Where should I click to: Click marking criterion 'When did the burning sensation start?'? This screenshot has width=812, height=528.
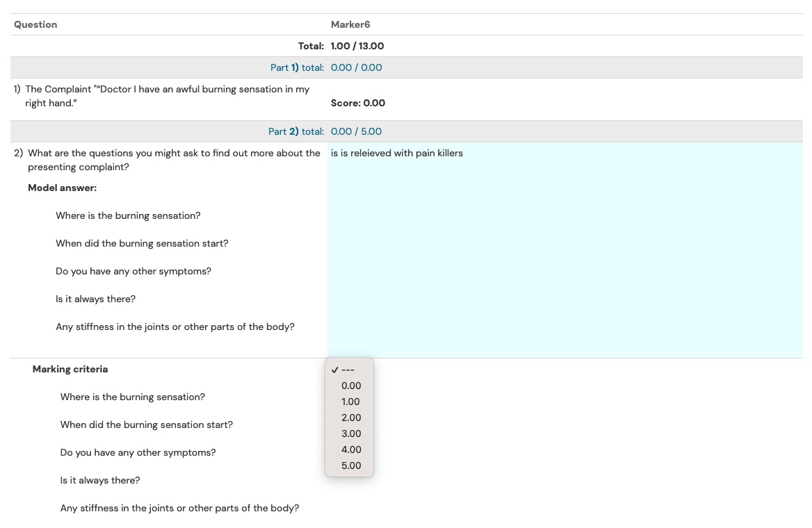point(147,424)
